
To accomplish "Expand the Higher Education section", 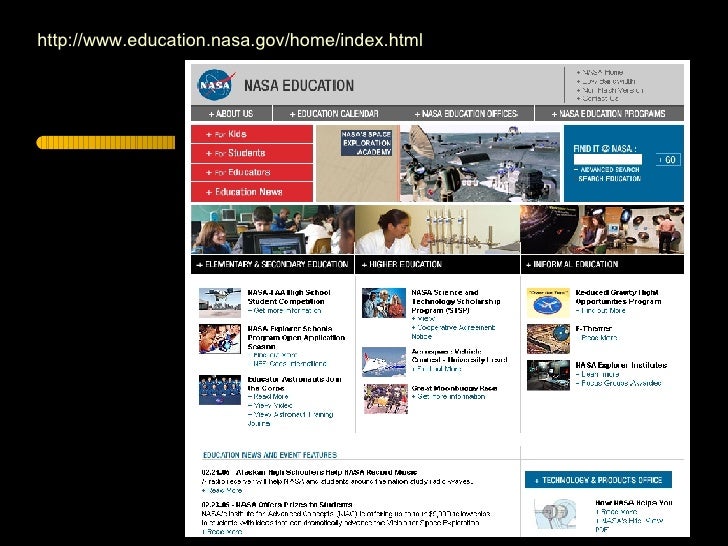I will tap(437, 264).
